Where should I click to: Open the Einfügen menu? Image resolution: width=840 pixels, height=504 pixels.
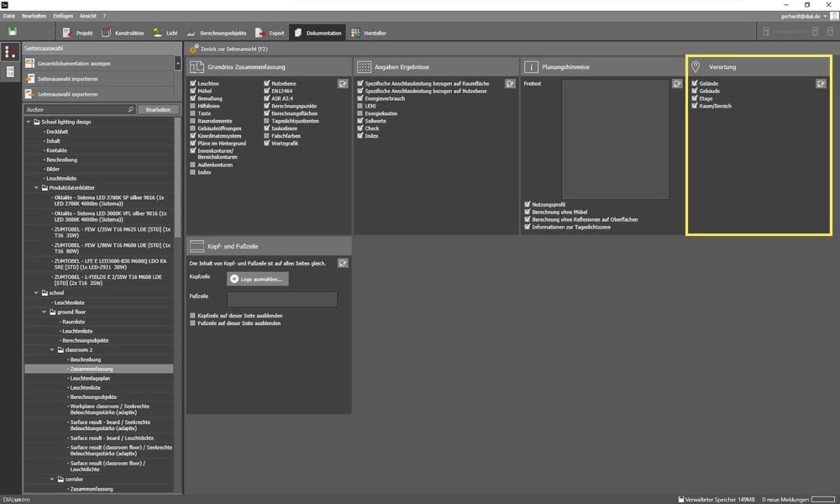point(63,16)
